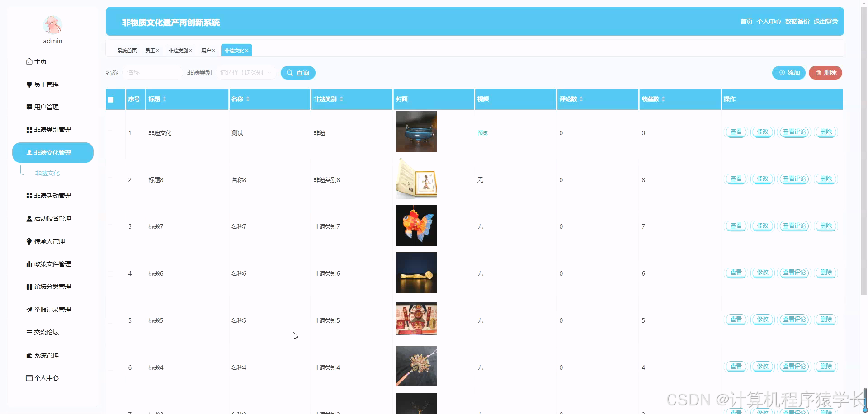
Task: Check the 标题6 row checkbox
Action: pos(111,273)
